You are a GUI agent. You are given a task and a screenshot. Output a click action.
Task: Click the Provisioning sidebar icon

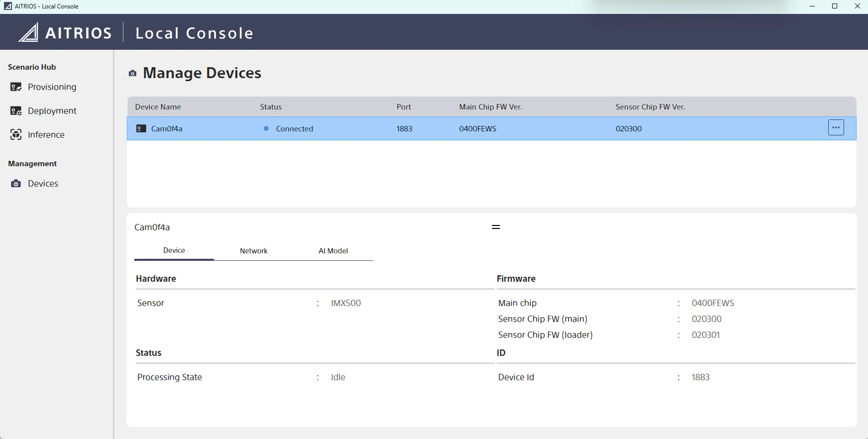point(16,87)
